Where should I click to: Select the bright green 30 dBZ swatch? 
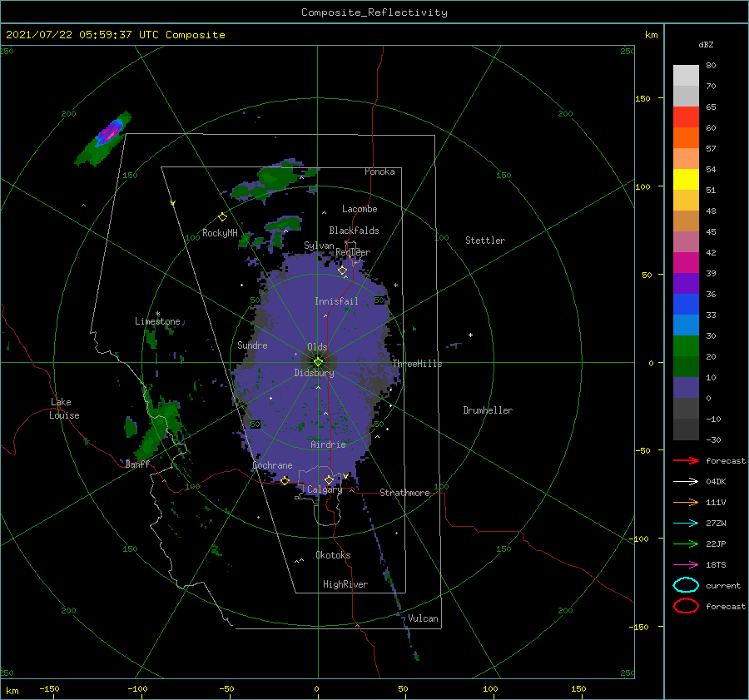tap(686, 345)
